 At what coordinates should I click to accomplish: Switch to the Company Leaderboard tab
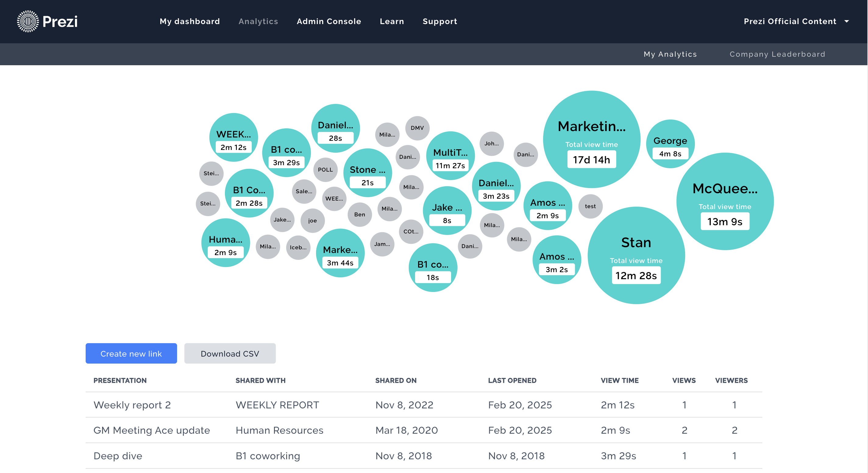[x=777, y=54]
